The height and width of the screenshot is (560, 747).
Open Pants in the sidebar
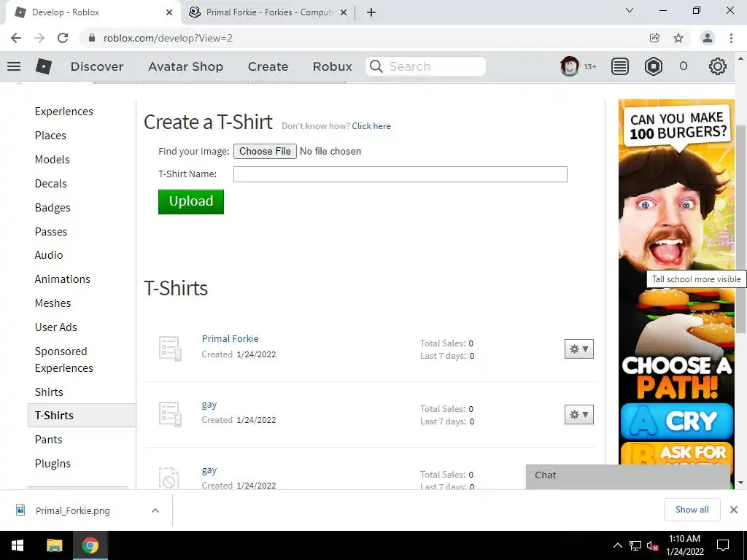tap(48, 440)
